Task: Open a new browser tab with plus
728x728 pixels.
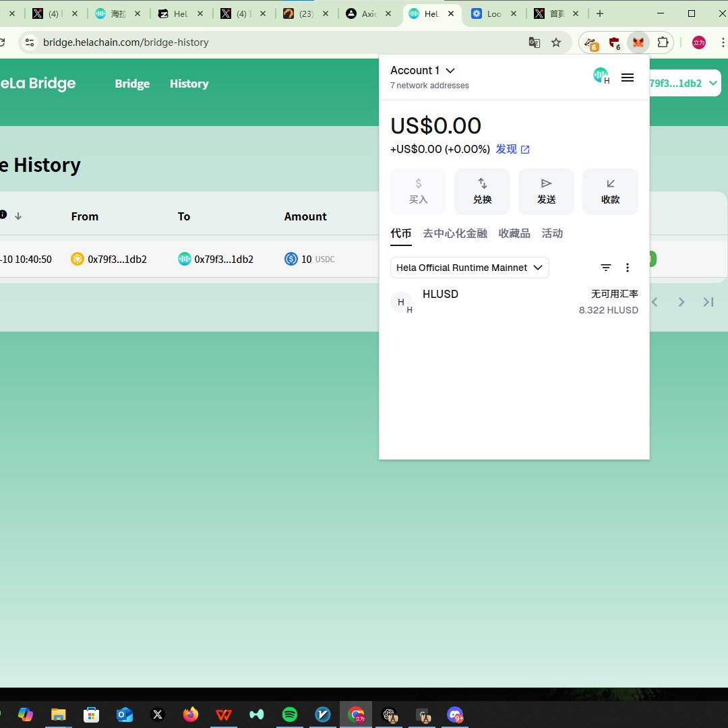Action: (x=600, y=14)
